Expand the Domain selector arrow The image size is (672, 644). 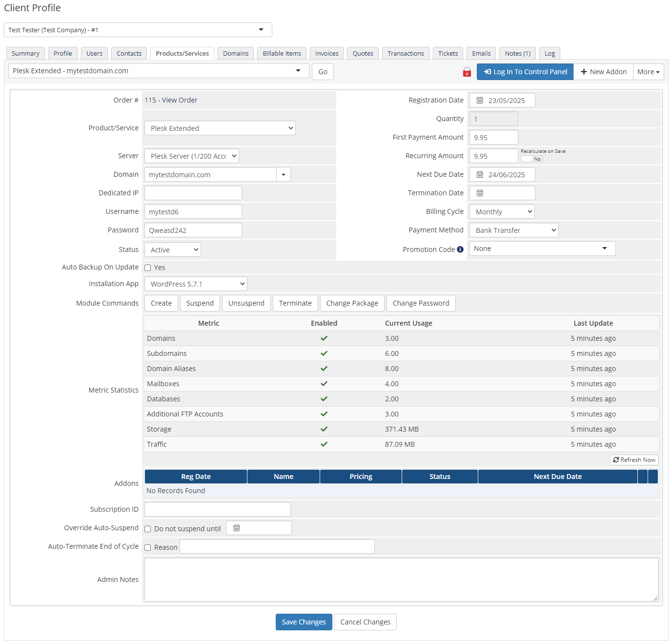(x=284, y=174)
